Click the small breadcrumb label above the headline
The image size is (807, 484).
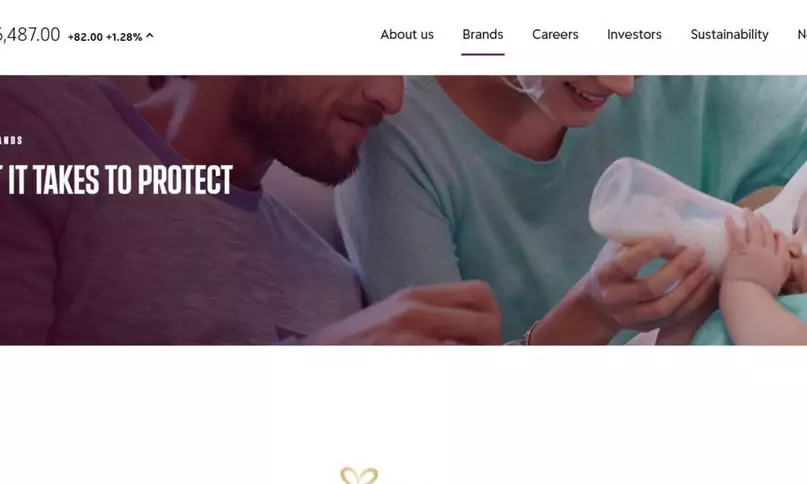click(x=11, y=140)
